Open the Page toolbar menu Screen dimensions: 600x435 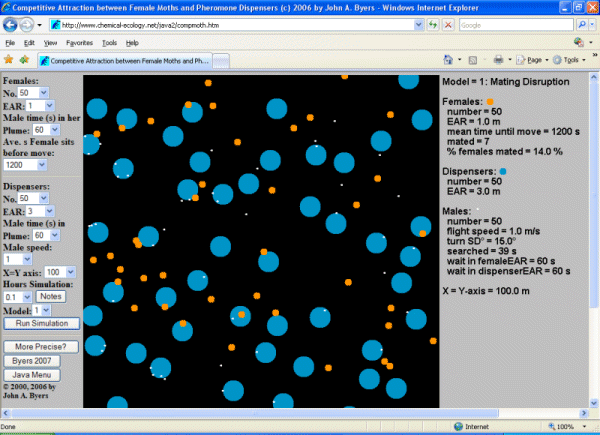click(532, 60)
